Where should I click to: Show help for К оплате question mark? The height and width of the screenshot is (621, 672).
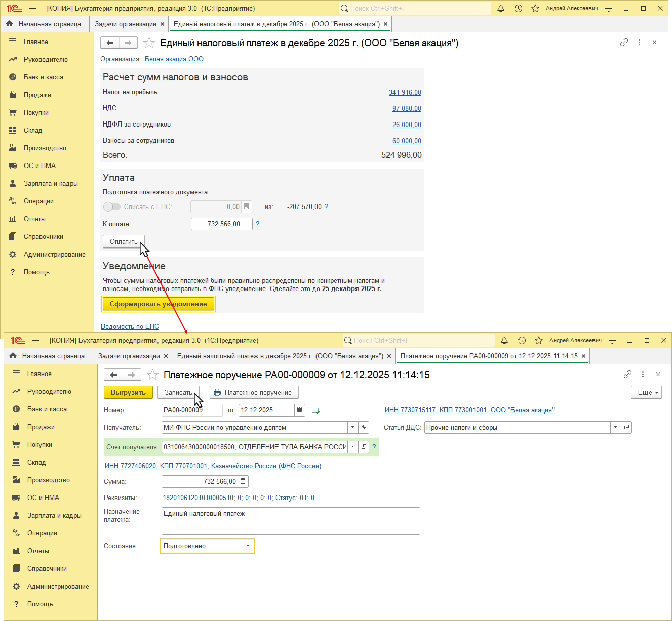258,224
